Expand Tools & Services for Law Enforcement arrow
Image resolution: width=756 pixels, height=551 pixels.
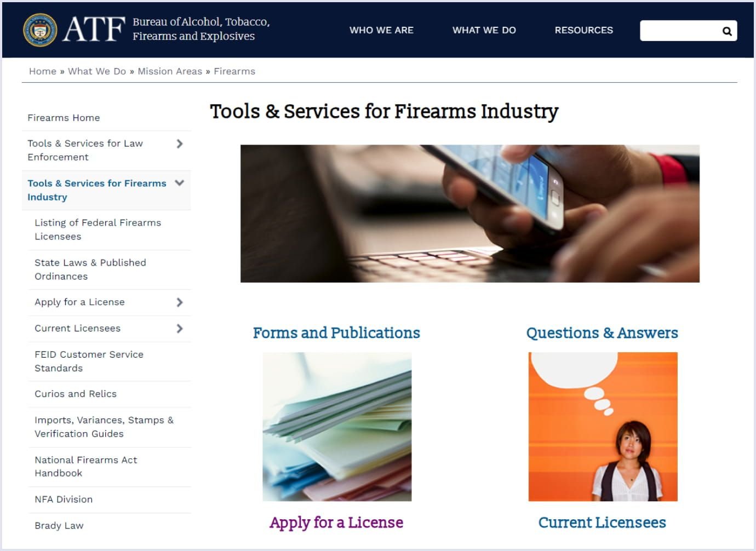pyautogui.click(x=180, y=144)
